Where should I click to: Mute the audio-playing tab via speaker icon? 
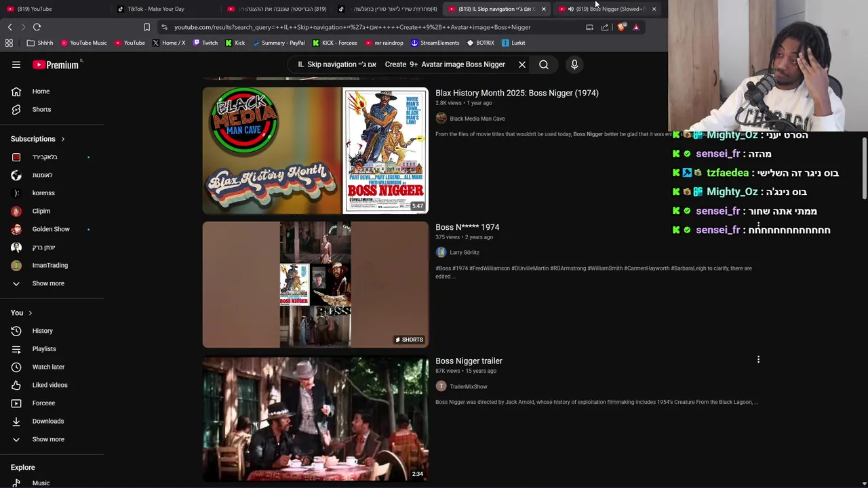(x=571, y=9)
